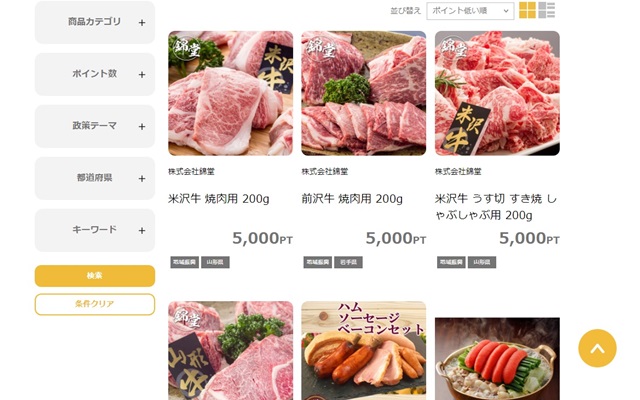Switch to grid view layout icon

(527, 10)
